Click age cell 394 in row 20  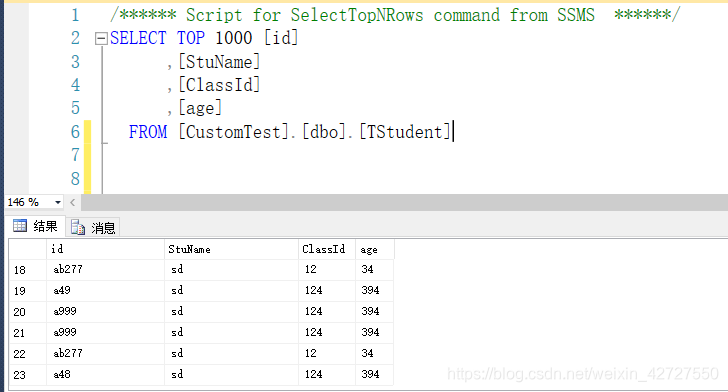375,312
